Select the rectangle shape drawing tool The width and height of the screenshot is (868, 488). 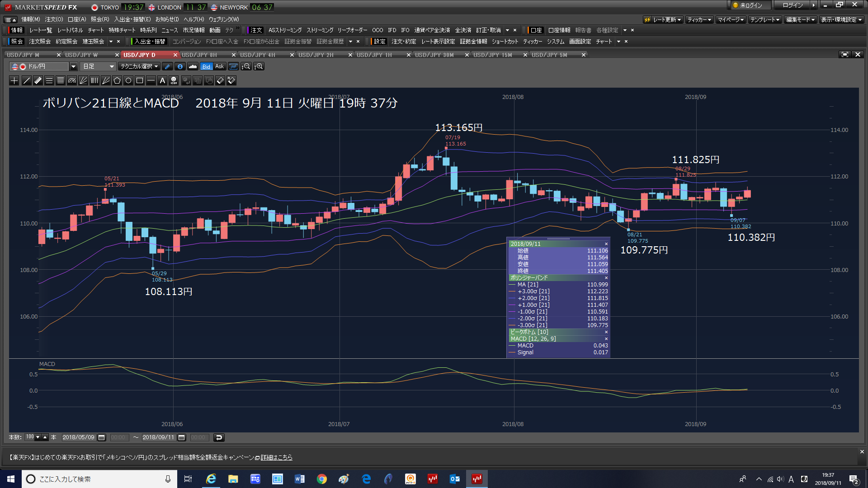pyautogui.click(x=140, y=80)
